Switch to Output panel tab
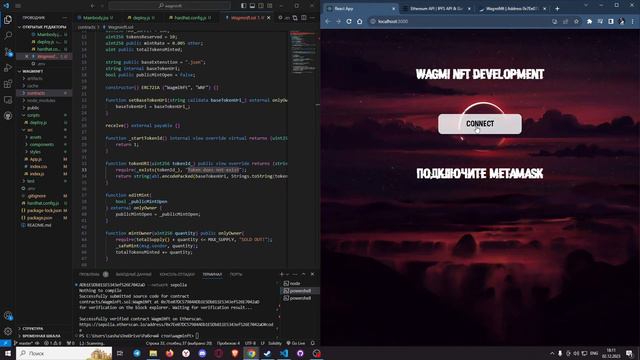640x360 pixels. click(x=133, y=274)
